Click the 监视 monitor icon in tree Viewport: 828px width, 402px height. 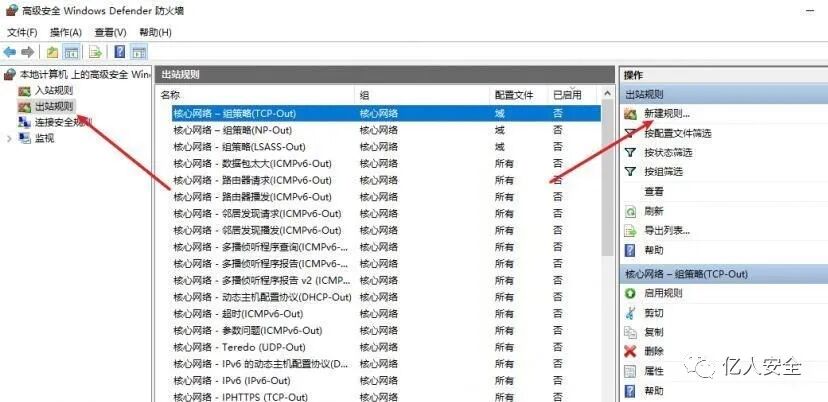pos(24,138)
